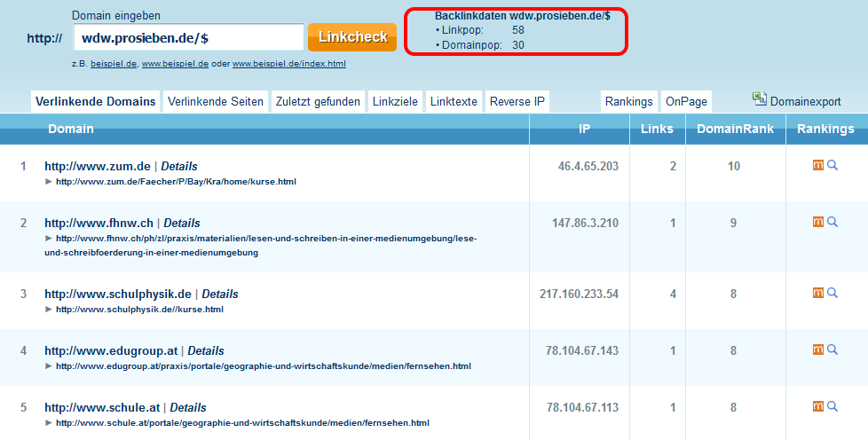868x440 pixels.
Task: Click IP address 78.104.67.143
Action: 582,351
